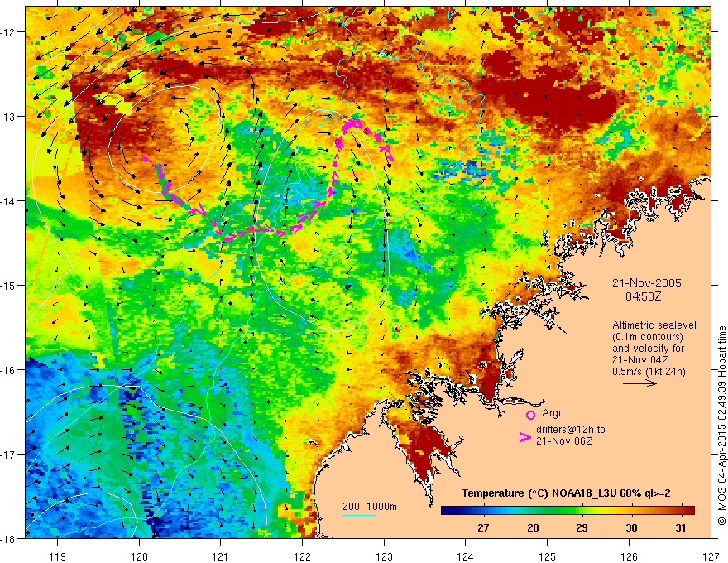Image resolution: width=728 pixels, height=563 pixels.
Task: Click the 'Altimetric sealevel' legend text
Action: tap(654, 325)
